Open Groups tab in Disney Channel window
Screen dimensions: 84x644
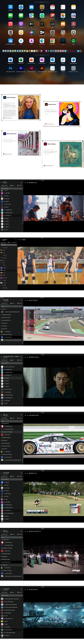pos(12,592)
